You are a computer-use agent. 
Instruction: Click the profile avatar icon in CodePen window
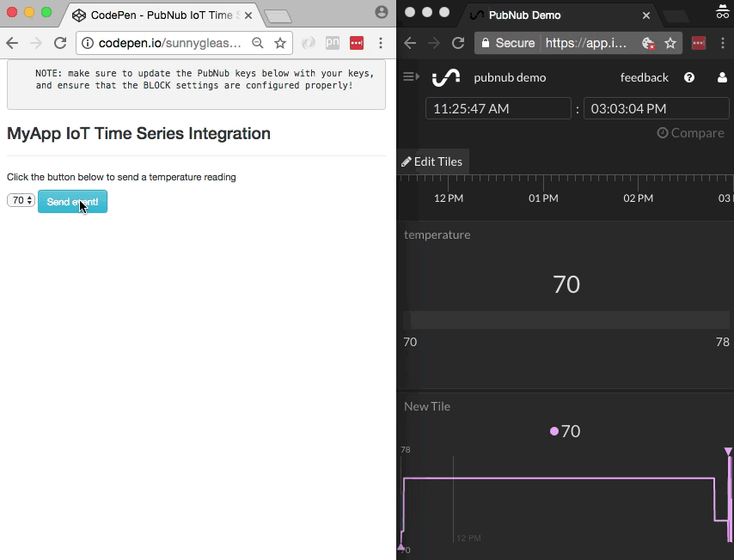(x=382, y=12)
